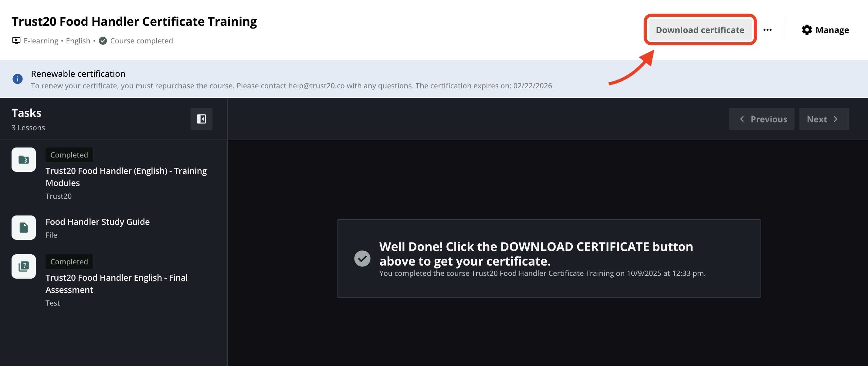Click the left chevron on Previous
This screenshot has width=868, height=366.
(742, 119)
